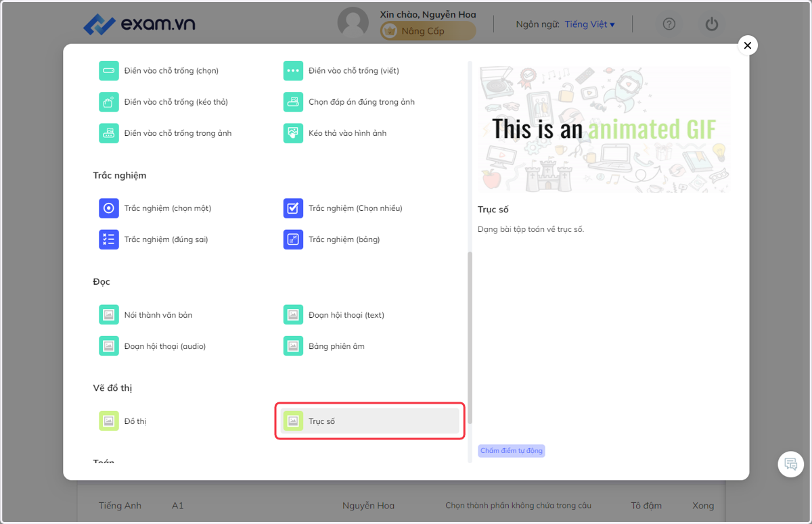Click the question list vertical scrollbar
This screenshot has height=524, width=812.
point(470,337)
